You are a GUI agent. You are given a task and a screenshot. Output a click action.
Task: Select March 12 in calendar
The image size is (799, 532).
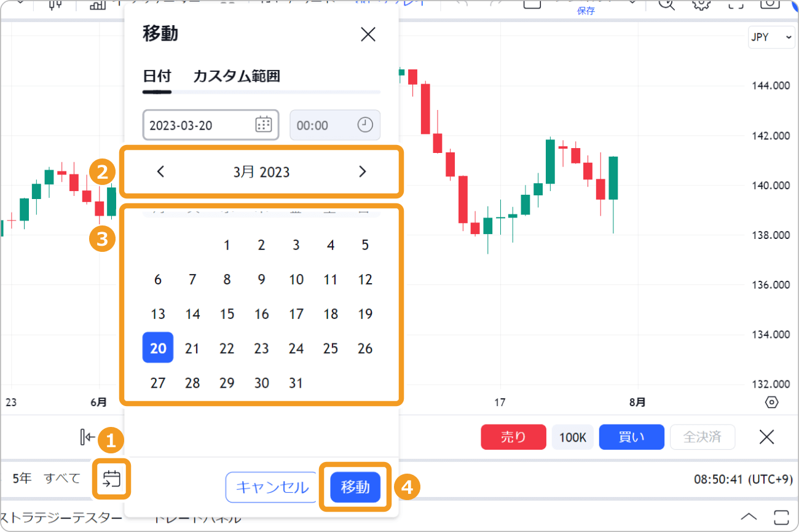coord(365,280)
